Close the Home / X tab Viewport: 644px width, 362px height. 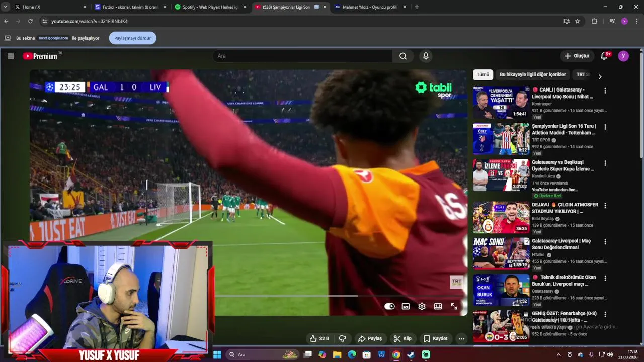point(85,7)
